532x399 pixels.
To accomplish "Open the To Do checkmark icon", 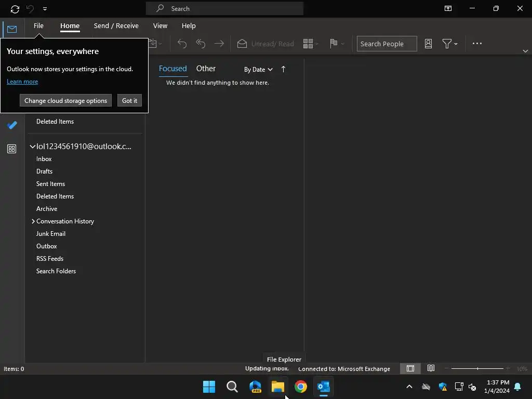I will click(12, 125).
